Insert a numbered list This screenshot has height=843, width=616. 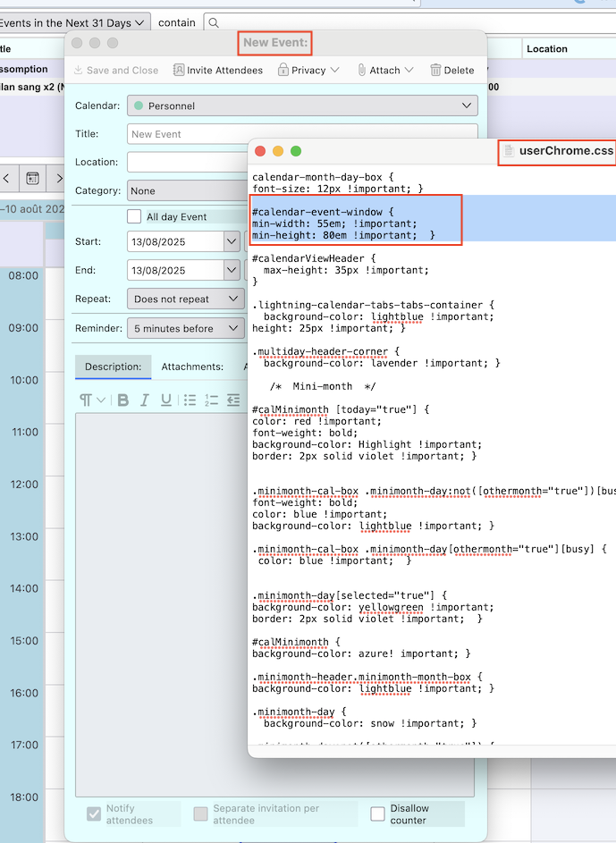point(212,400)
